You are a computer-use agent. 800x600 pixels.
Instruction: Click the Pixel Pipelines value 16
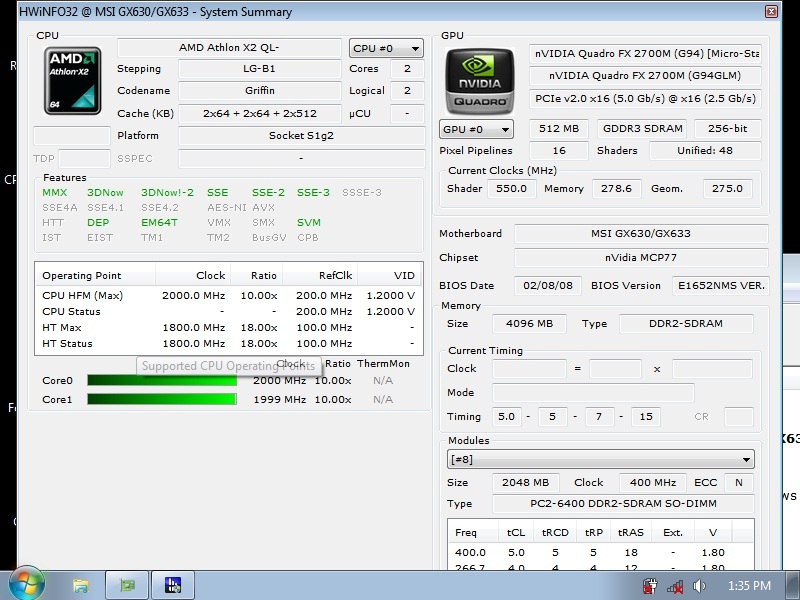[x=559, y=151]
